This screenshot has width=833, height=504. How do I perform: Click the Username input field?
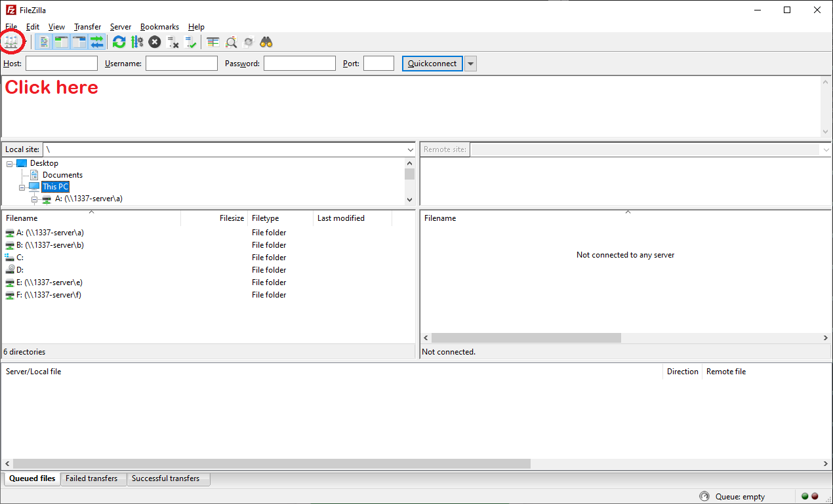pyautogui.click(x=182, y=64)
